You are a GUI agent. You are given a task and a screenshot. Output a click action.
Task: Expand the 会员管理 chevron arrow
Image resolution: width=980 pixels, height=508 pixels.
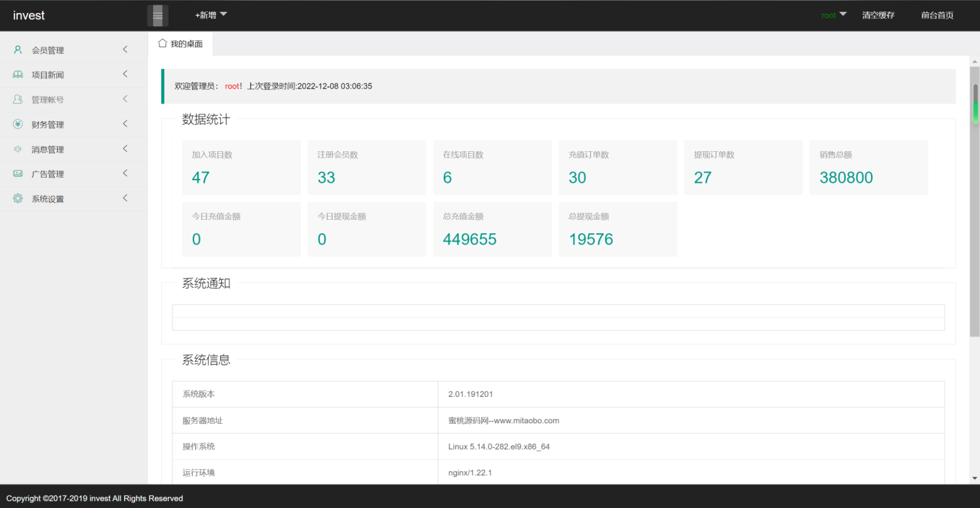tap(125, 50)
